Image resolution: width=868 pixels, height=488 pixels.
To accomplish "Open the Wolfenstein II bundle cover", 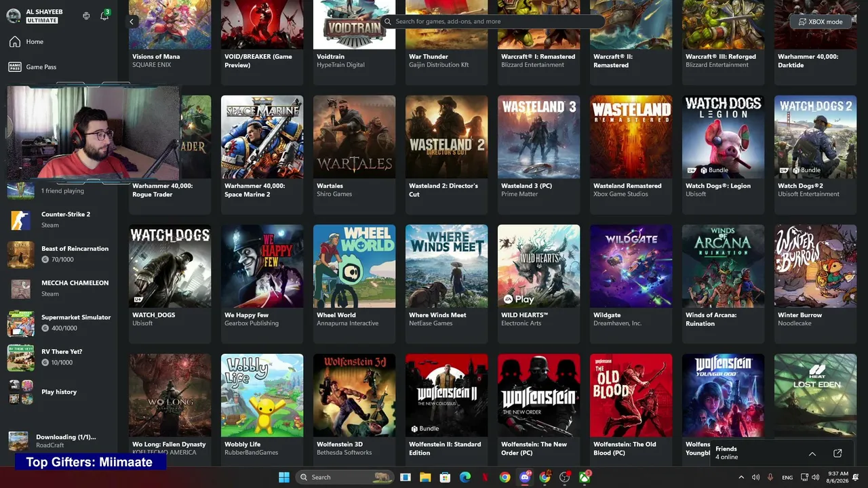I will 446,395.
